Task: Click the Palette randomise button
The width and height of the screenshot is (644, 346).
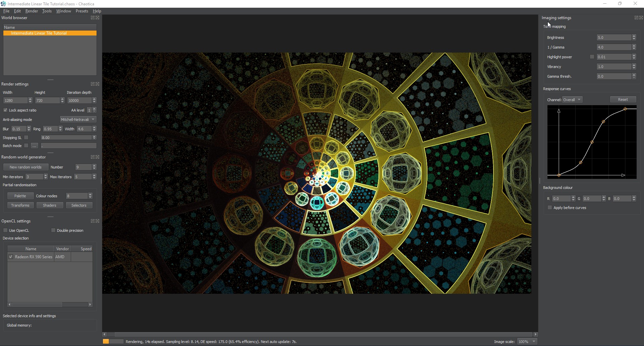Action: 20,196
